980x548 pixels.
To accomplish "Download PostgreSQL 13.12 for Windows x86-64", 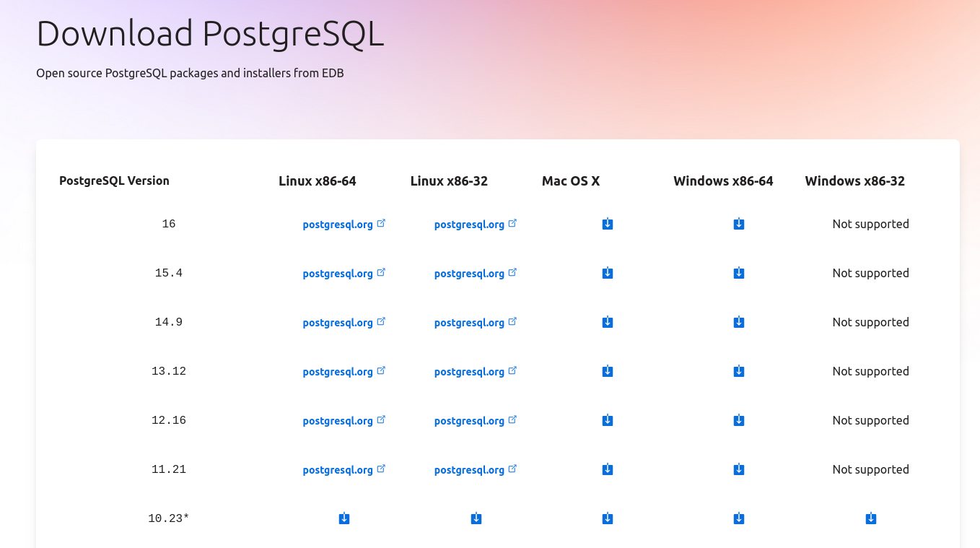I will (x=739, y=371).
